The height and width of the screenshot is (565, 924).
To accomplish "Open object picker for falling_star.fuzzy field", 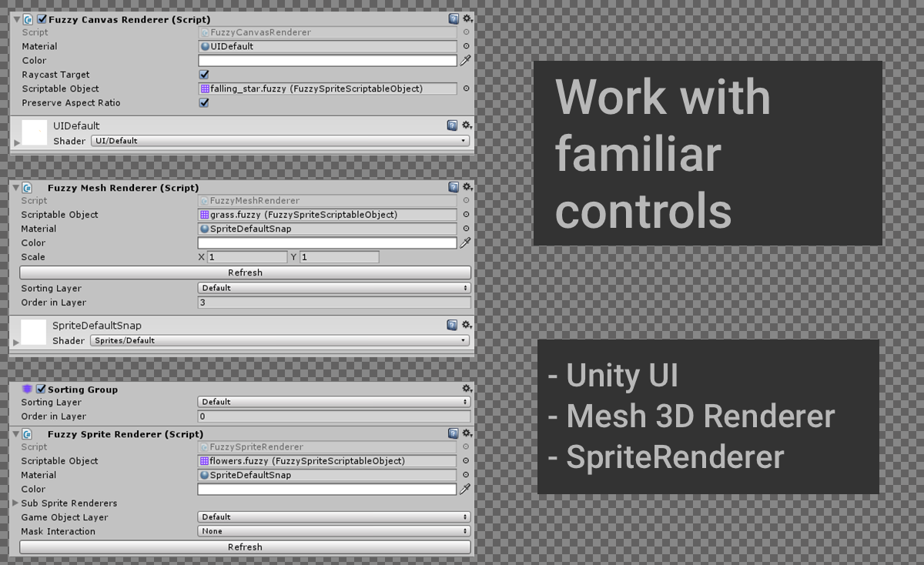I will (x=466, y=89).
